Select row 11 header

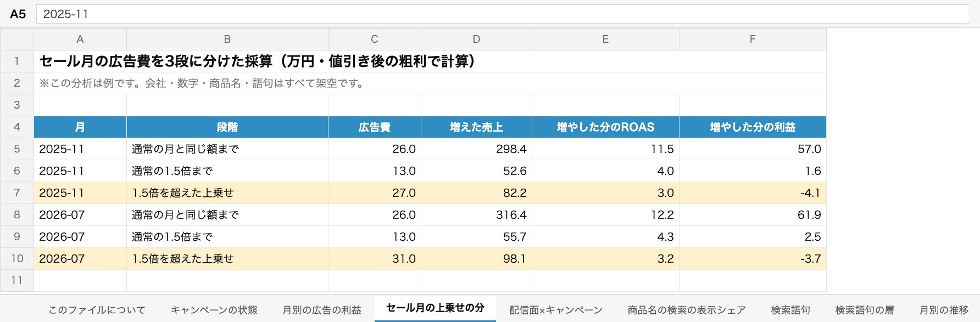(x=17, y=281)
